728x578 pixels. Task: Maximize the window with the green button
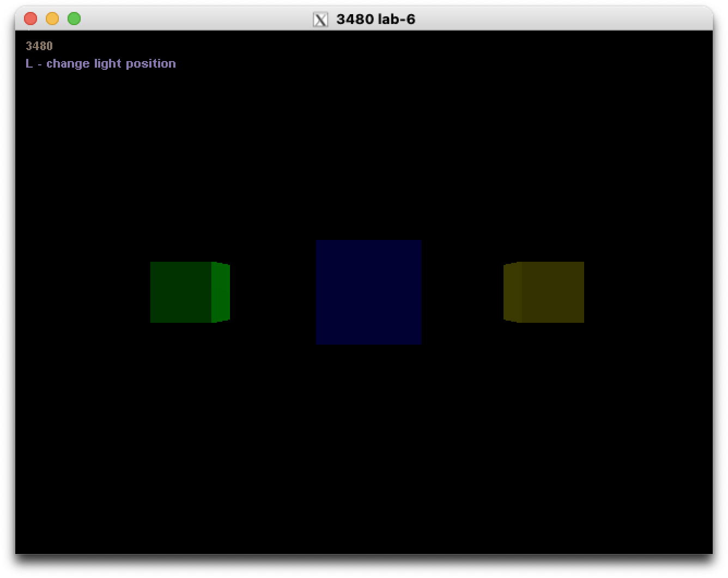[x=74, y=19]
